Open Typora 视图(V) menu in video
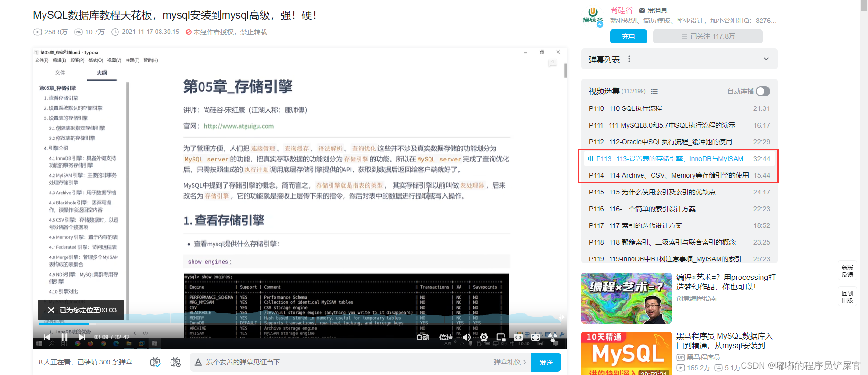The width and height of the screenshot is (868, 375). (x=114, y=60)
